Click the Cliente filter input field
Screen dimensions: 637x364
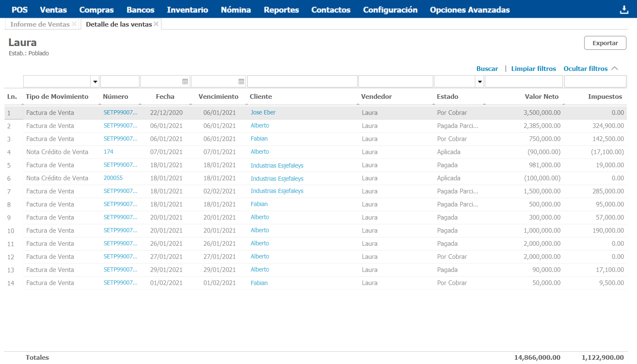pyautogui.click(x=302, y=81)
